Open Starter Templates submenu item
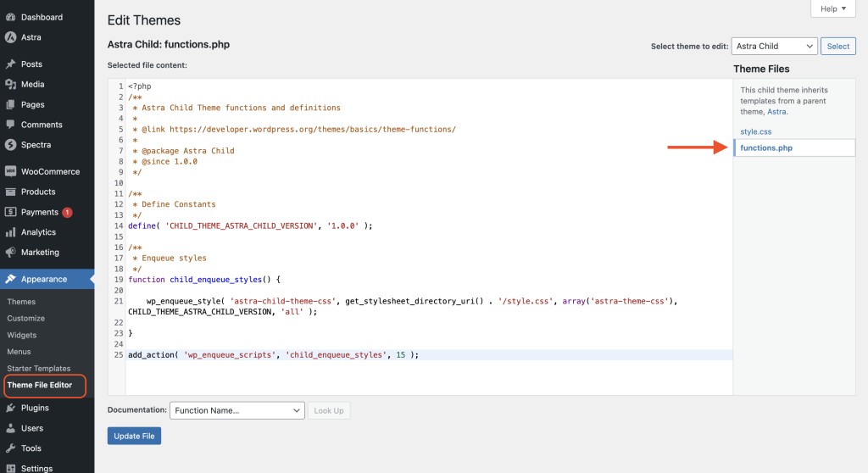The image size is (868, 473). [x=39, y=369]
